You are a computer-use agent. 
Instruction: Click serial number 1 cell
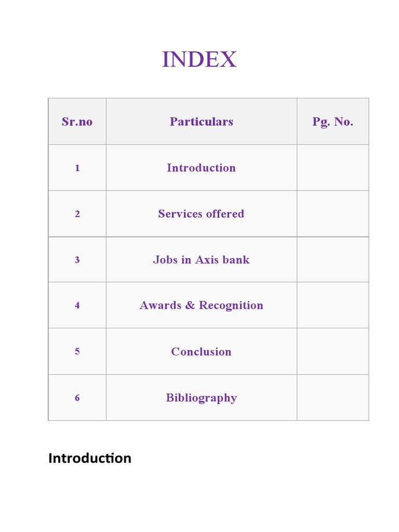[x=77, y=168]
